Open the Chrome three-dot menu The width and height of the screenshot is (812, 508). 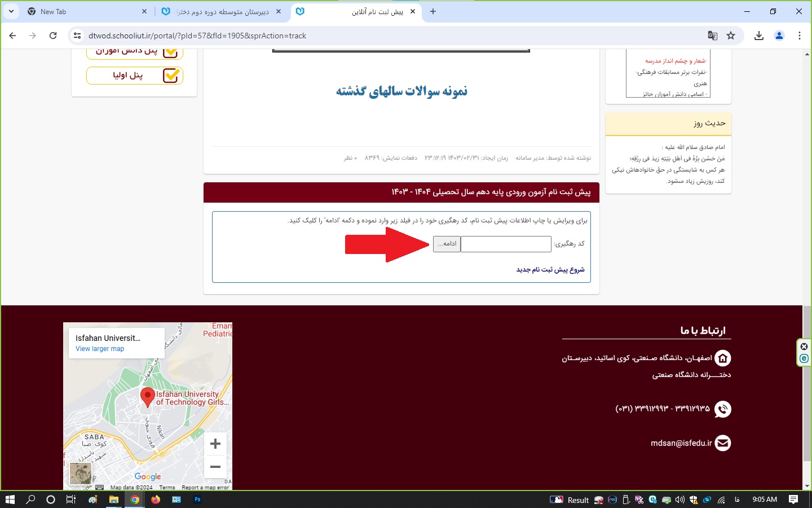point(799,36)
